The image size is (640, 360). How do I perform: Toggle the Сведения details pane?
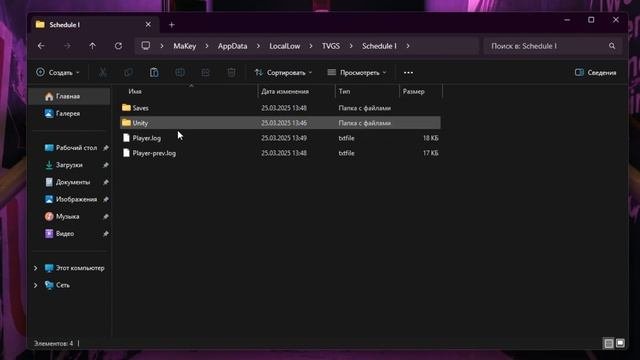click(x=596, y=73)
